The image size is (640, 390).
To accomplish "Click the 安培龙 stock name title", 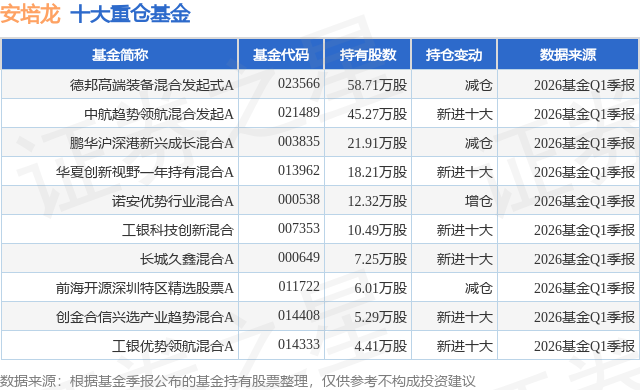I will 31,14.
